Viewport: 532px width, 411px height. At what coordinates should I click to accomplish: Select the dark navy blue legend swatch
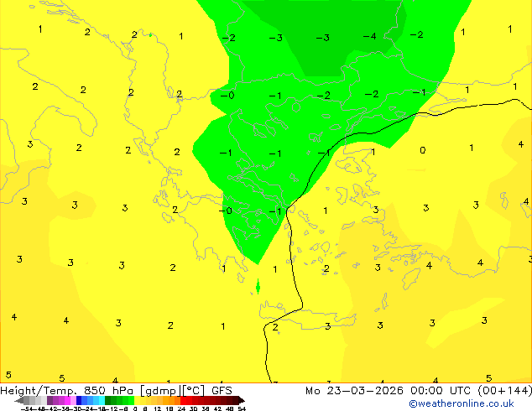[79, 400]
